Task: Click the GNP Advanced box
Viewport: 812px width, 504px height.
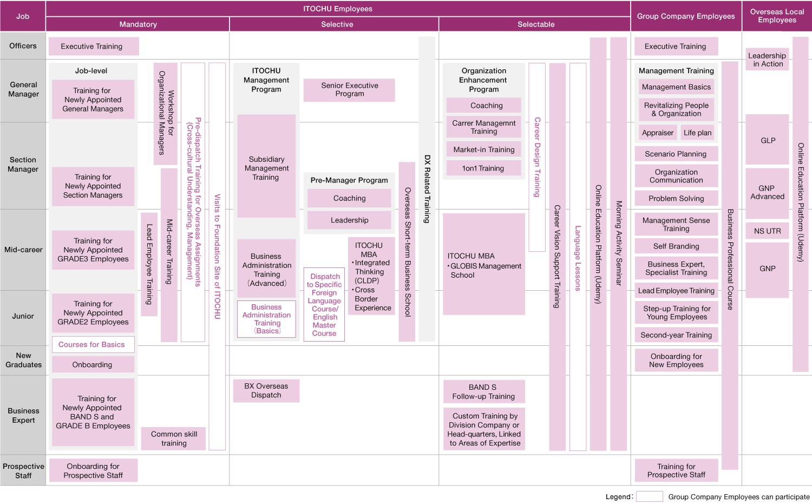Action: click(767, 193)
